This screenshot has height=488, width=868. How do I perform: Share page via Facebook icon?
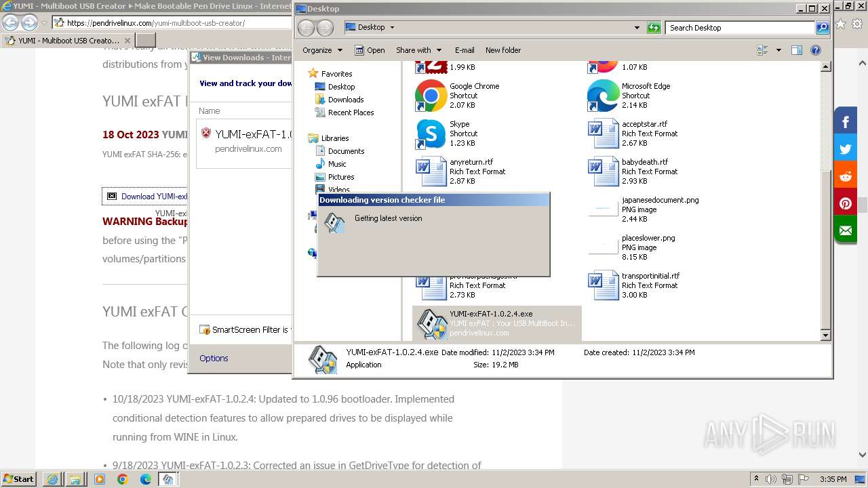[x=846, y=122]
